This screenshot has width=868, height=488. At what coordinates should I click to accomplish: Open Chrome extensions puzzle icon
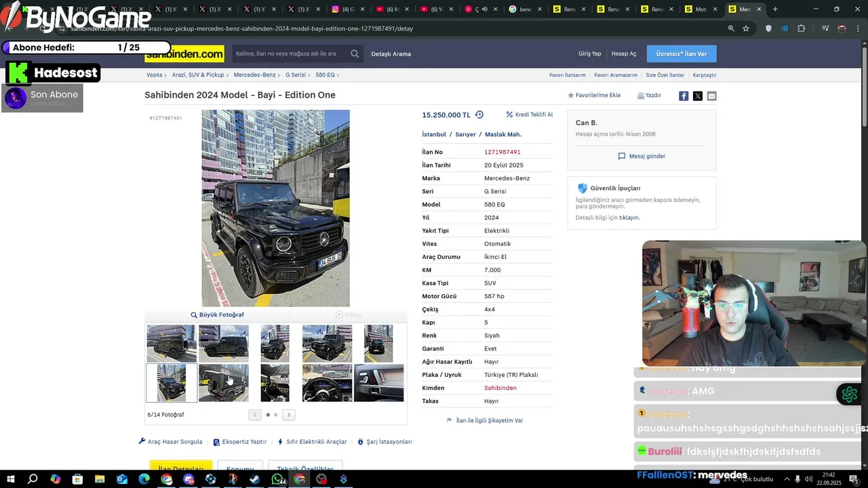[x=802, y=28]
